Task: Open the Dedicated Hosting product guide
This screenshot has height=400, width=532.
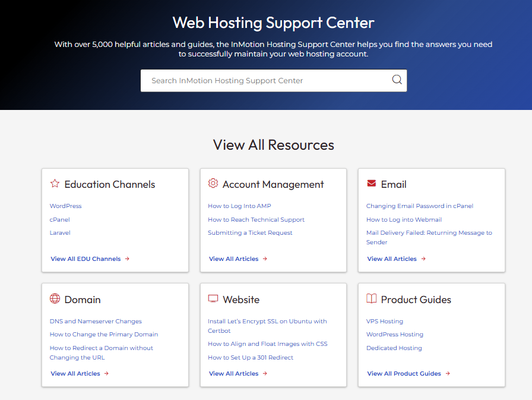Action: coord(394,348)
